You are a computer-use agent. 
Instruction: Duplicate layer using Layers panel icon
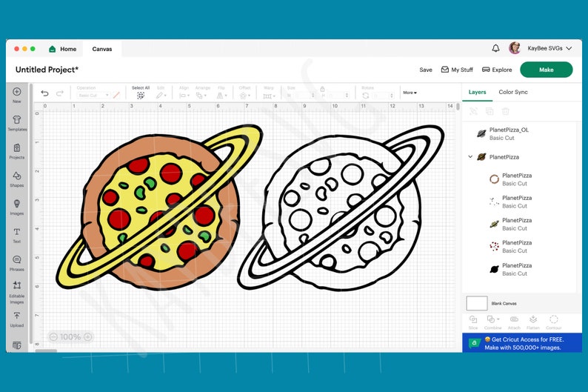(x=490, y=111)
